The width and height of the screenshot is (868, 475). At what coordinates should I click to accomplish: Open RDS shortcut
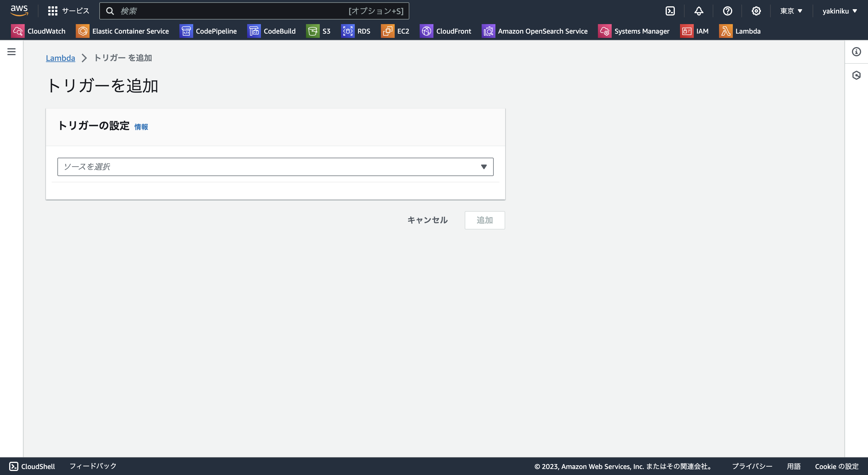pos(355,31)
